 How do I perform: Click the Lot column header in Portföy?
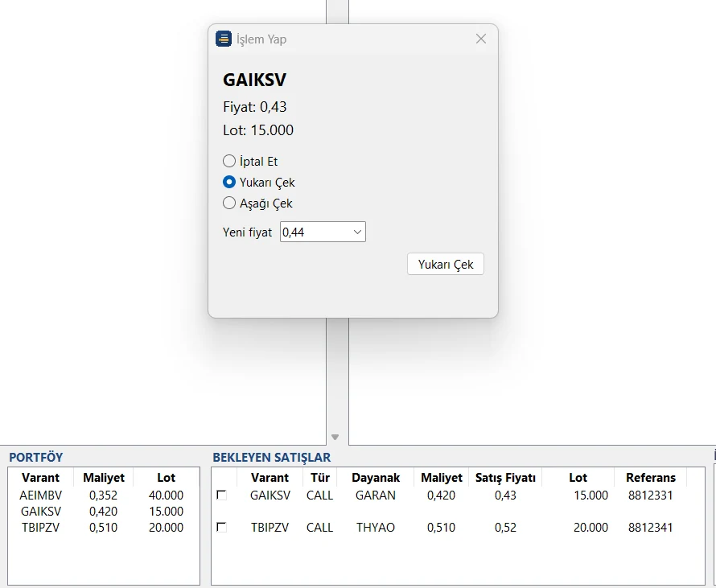(x=166, y=478)
